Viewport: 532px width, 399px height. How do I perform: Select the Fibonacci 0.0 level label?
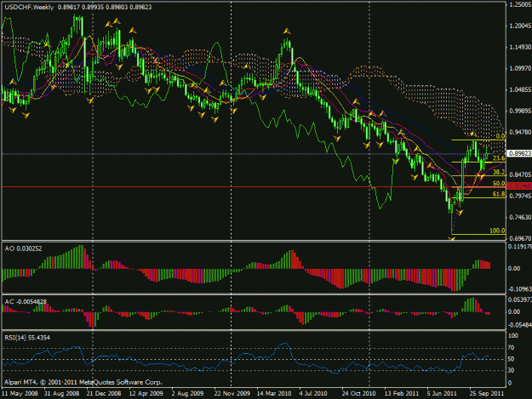[x=501, y=136]
